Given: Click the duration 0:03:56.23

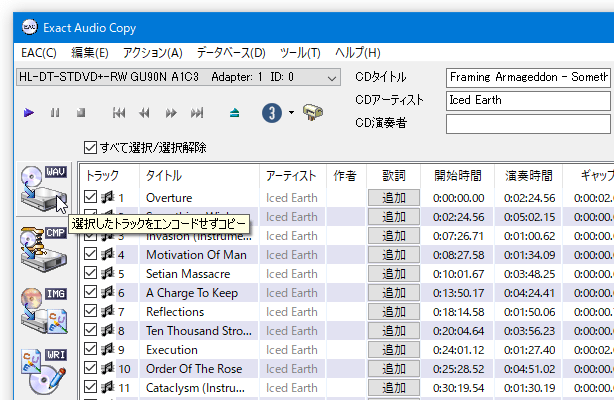Looking at the screenshot, I should (529, 331).
